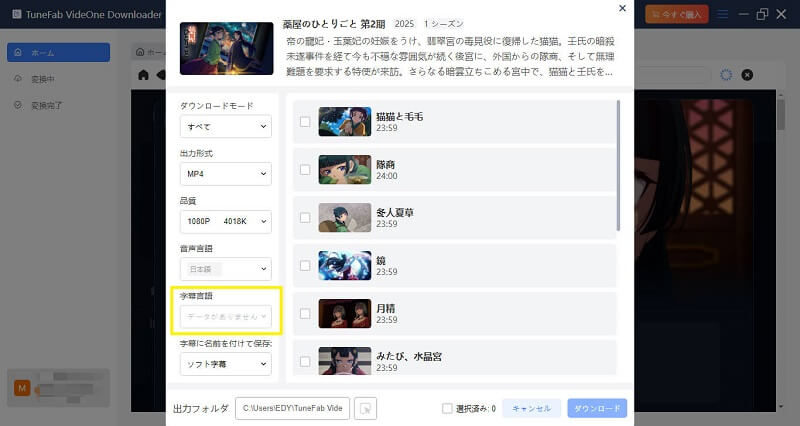Check the 鏡 episode checkbox
This screenshot has height=426, width=800.
click(305, 265)
